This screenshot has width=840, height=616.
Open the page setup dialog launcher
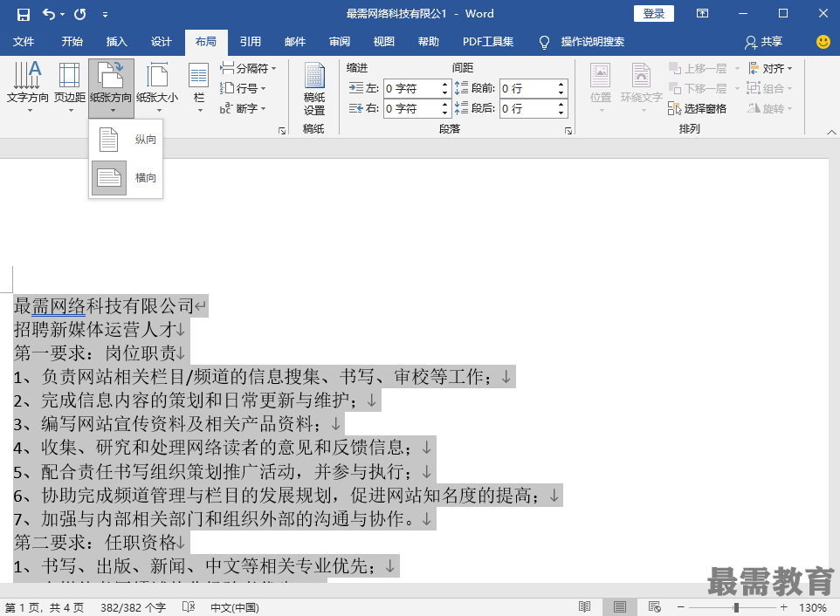282,131
